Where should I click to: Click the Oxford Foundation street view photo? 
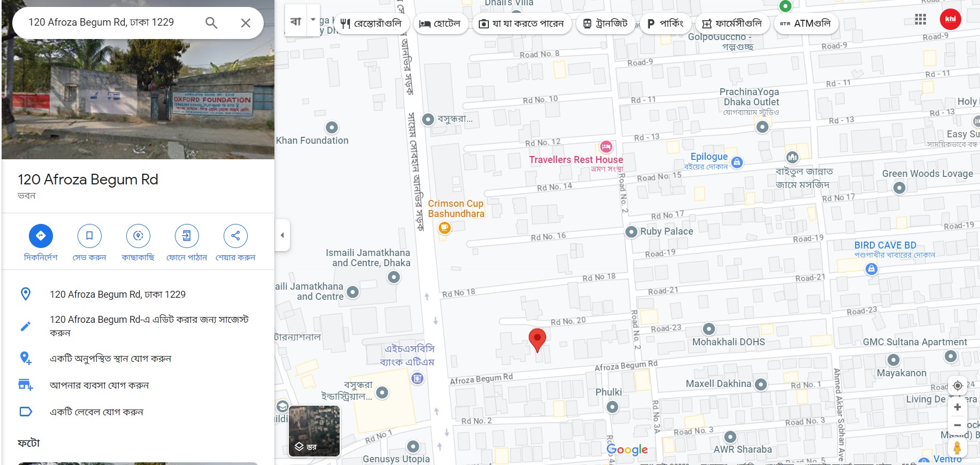(138, 79)
